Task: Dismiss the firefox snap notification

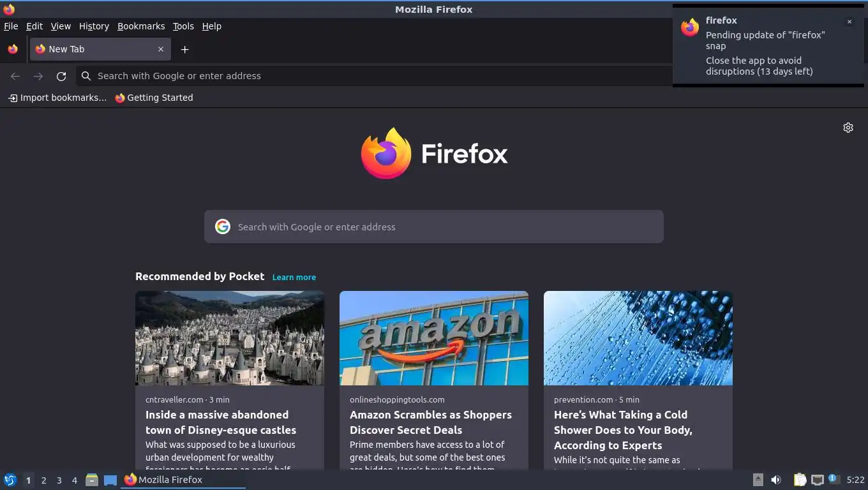Action: 849,22
